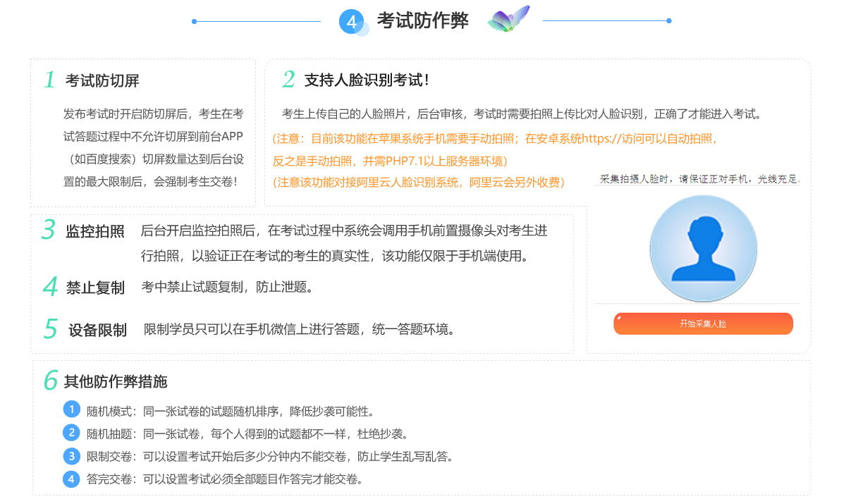Click the green number 4 beside 禁止复制
This screenshot has width=846, height=504.
[50, 286]
